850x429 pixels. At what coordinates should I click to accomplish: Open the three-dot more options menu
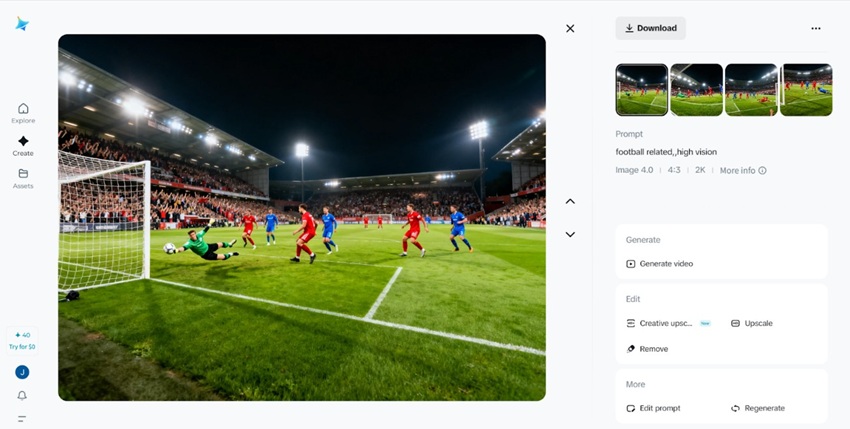point(816,29)
